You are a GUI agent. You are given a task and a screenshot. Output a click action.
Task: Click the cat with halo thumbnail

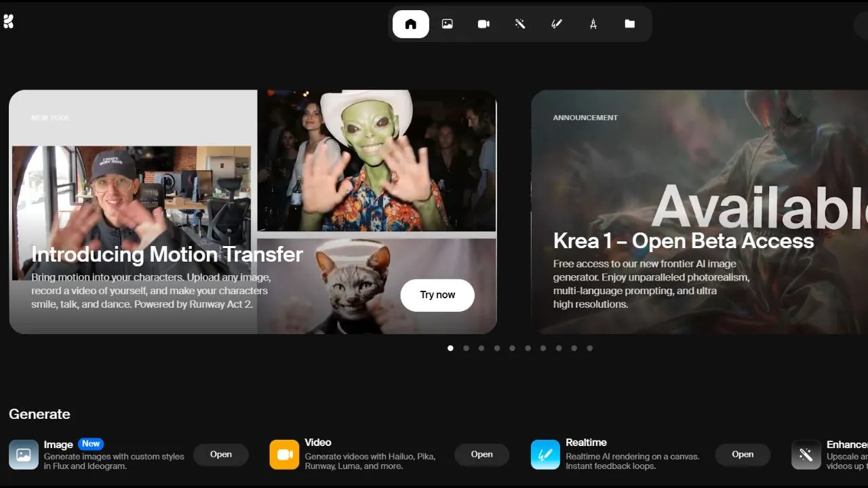377,286
